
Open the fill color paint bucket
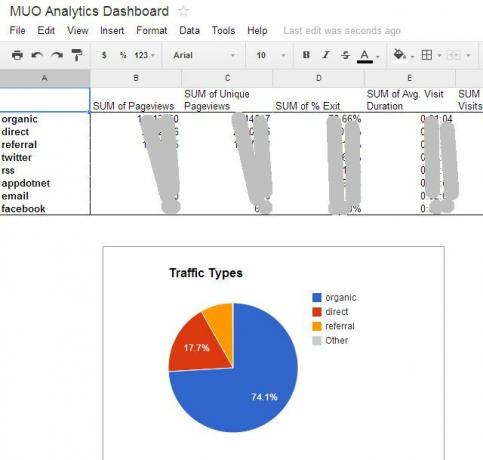pyautogui.click(x=403, y=55)
